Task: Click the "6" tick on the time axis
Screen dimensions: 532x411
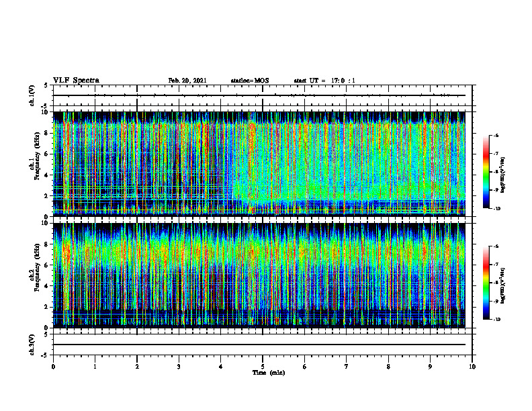Action: [x=305, y=367]
